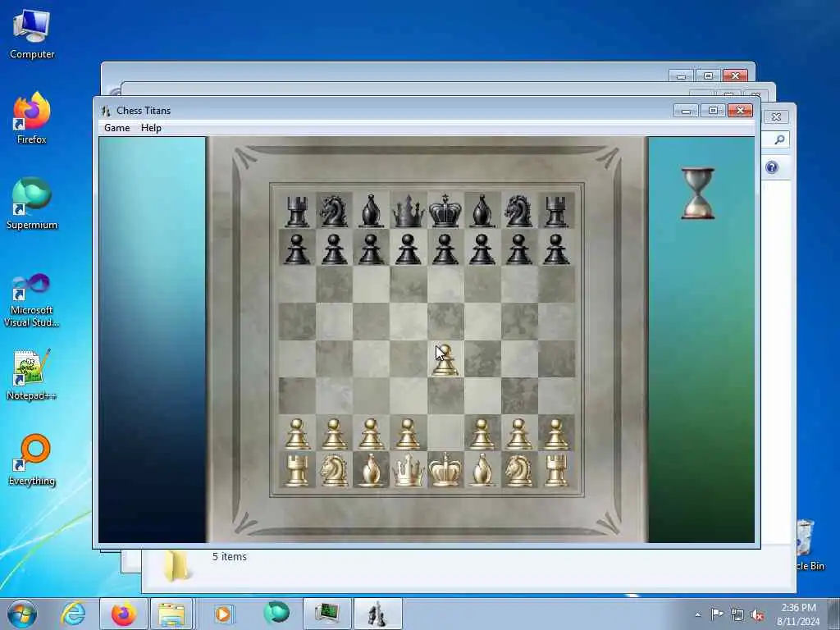This screenshot has width=840, height=630.
Task: Select the white queen piece
Action: (x=409, y=470)
